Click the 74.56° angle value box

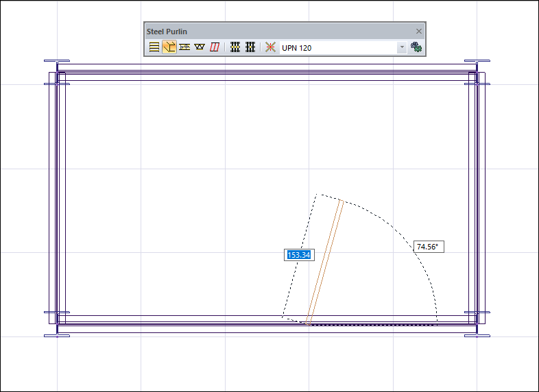coord(429,247)
